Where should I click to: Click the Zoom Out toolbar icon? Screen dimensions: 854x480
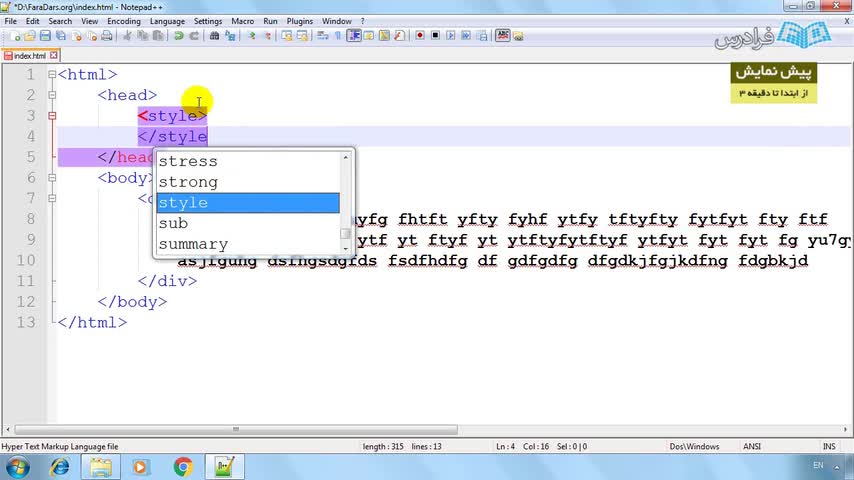pyautogui.click(x=267, y=36)
